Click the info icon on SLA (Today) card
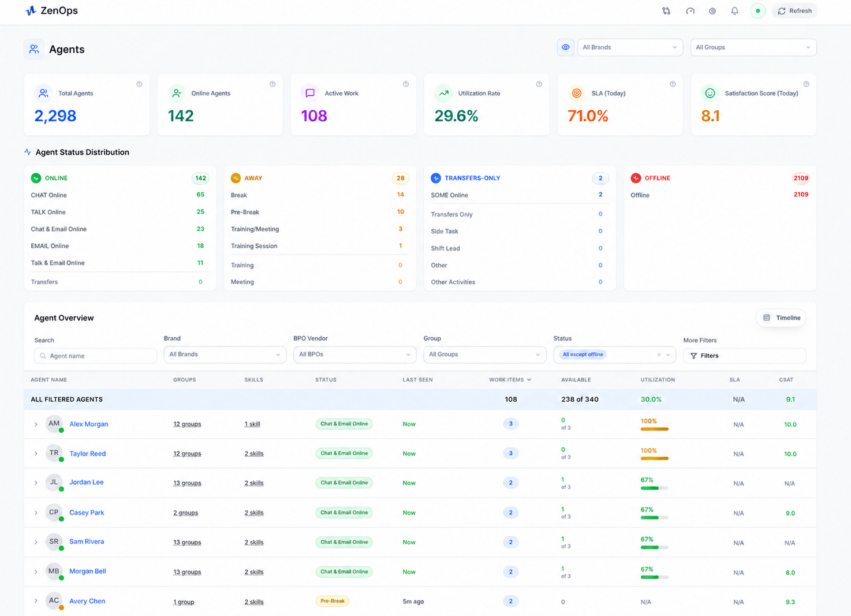 point(673,84)
